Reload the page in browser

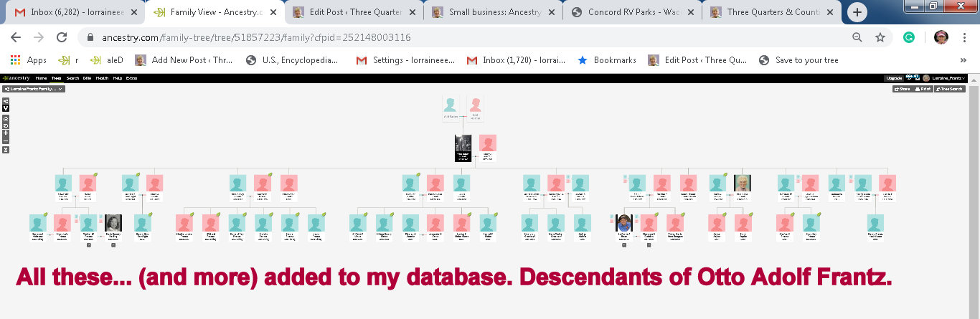click(62, 37)
